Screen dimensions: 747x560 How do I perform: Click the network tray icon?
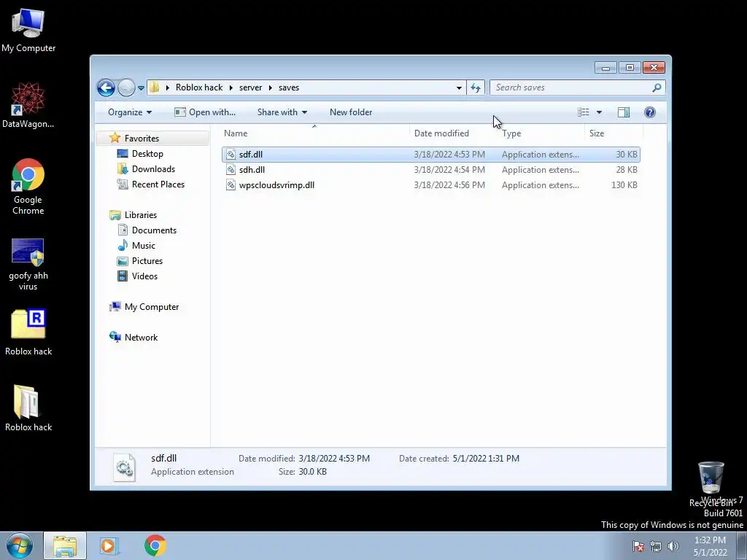click(656, 546)
